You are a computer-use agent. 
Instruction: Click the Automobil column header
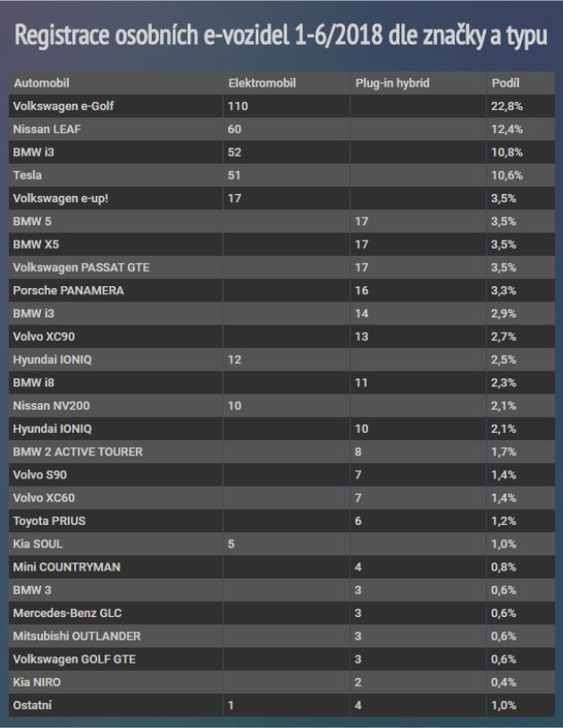(x=41, y=83)
